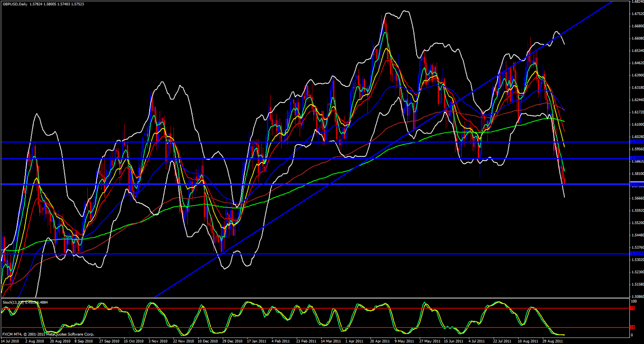Click the Stoch(13,3,3) indicator label
This screenshot has width=644, height=344.
tap(13, 302)
